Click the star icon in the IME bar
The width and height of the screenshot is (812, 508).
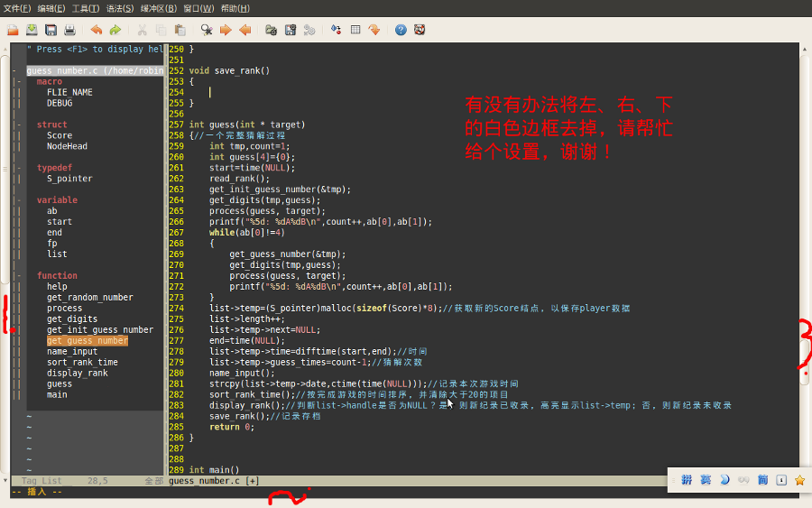coord(799,480)
